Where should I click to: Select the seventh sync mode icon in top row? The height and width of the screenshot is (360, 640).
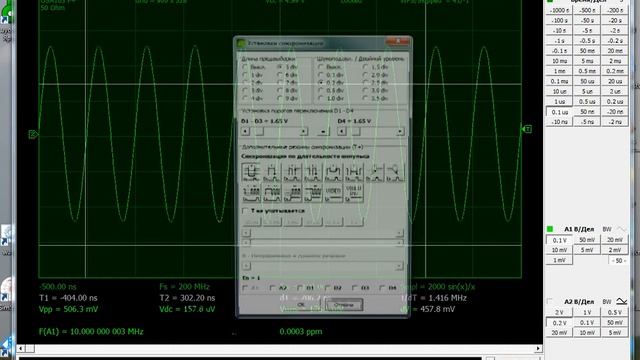[x=374, y=172]
